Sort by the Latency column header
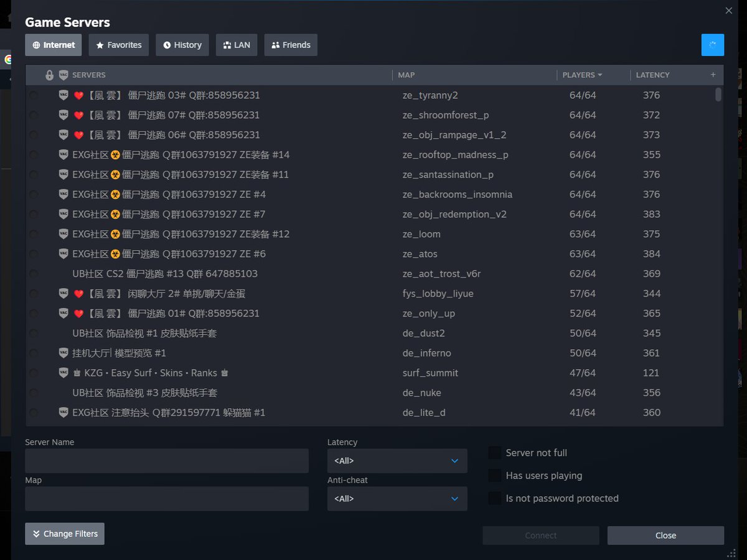The height and width of the screenshot is (560, 747). point(652,75)
